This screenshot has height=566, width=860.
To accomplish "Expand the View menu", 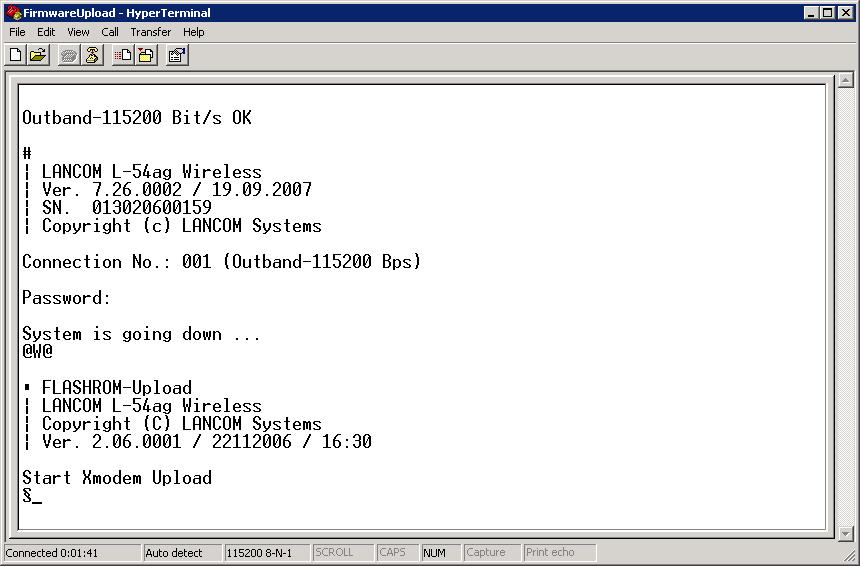I will [78, 32].
